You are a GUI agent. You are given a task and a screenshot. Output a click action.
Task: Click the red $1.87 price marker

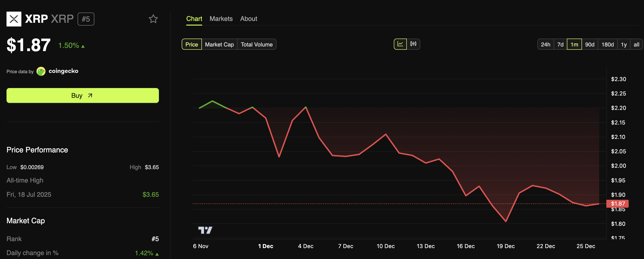(x=618, y=203)
